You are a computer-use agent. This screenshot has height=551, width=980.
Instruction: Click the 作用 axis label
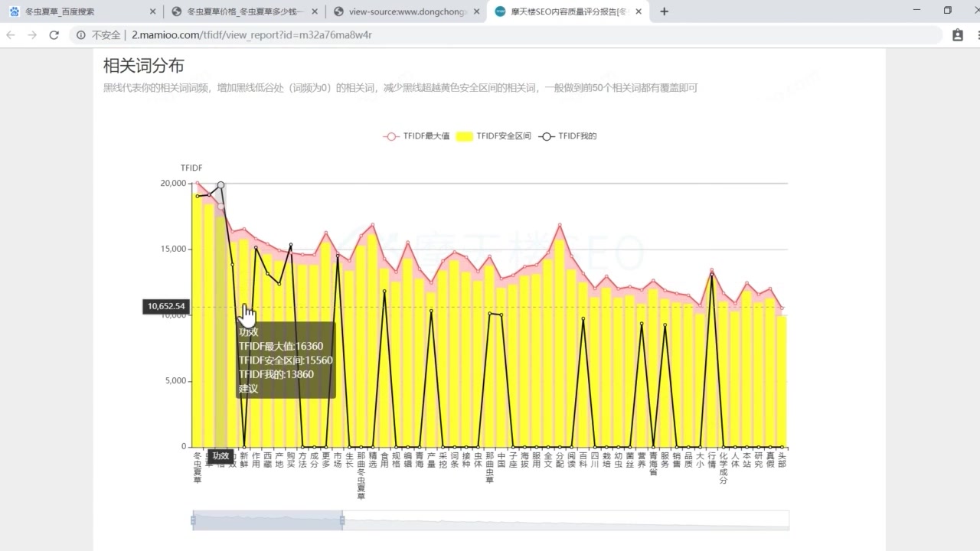pyautogui.click(x=256, y=459)
